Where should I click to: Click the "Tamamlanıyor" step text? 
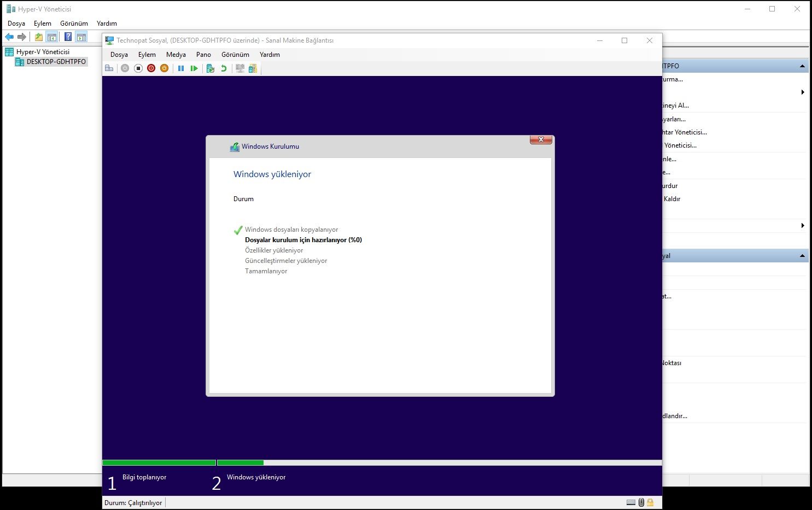[266, 271]
